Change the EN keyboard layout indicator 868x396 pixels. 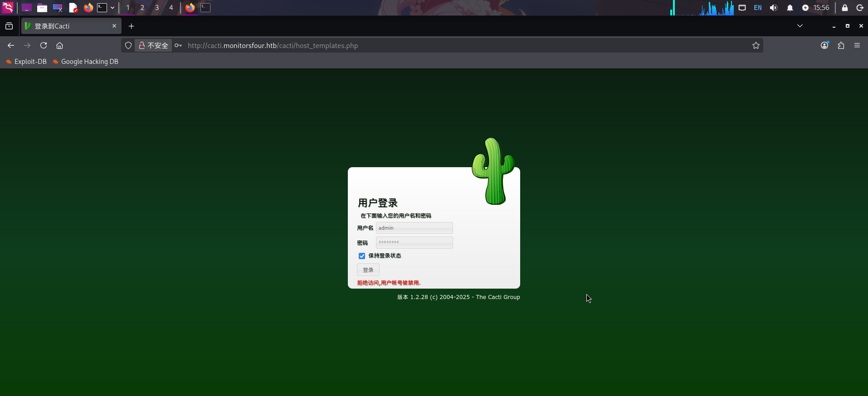[758, 8]
